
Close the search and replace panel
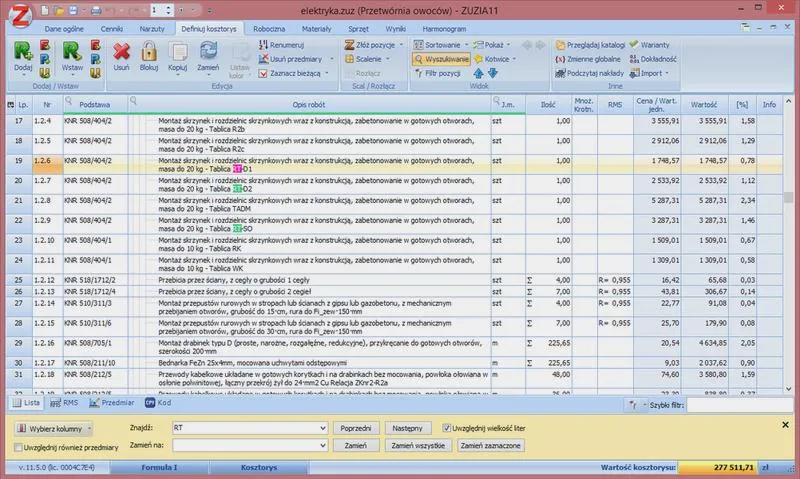coord(785,424)
